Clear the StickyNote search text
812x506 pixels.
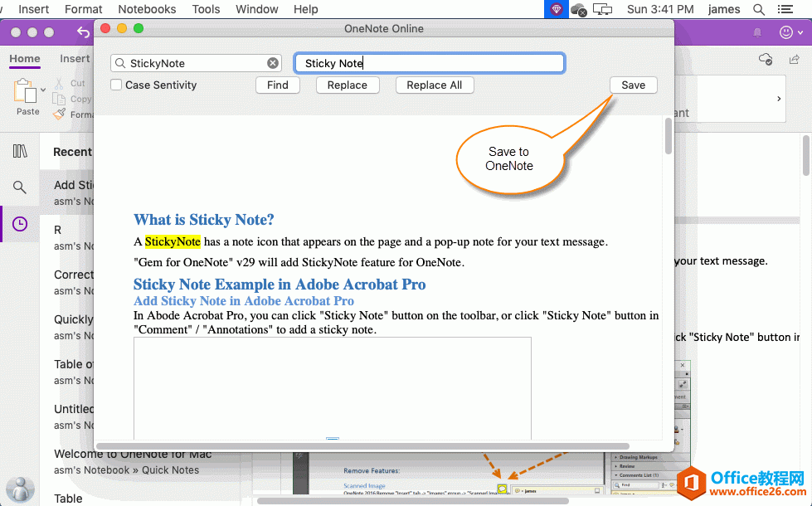point(273,63)
